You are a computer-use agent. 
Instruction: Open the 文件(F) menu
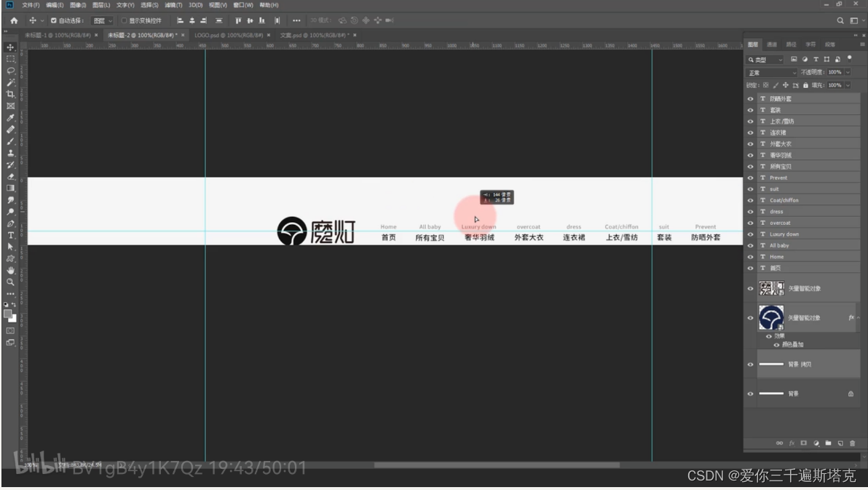click(x=31, y=5)
